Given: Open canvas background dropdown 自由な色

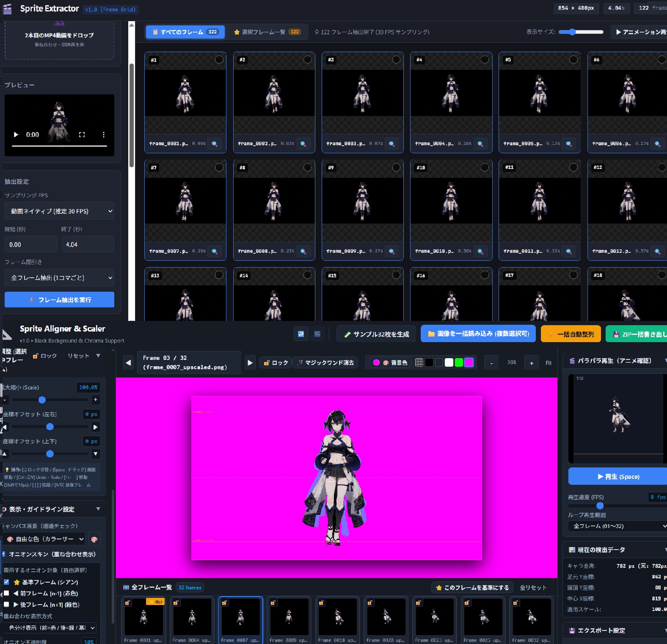Looking at the screenshot, I should (x=44, y=539).
